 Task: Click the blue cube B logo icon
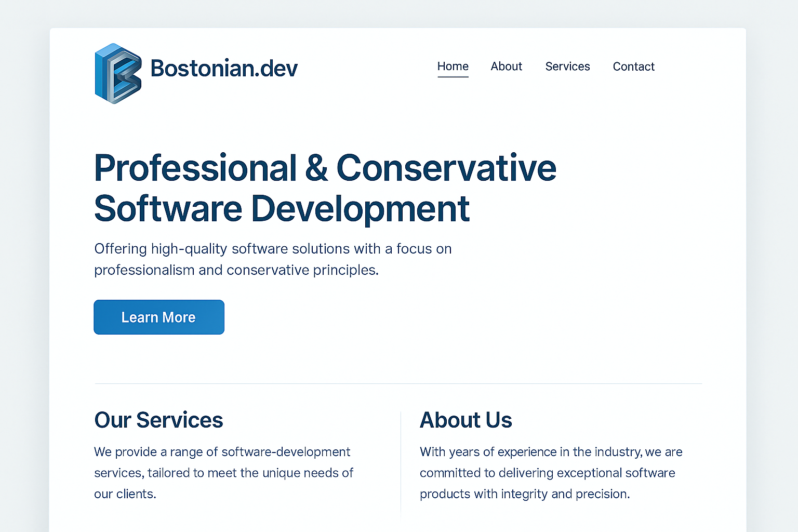point(118,73)
